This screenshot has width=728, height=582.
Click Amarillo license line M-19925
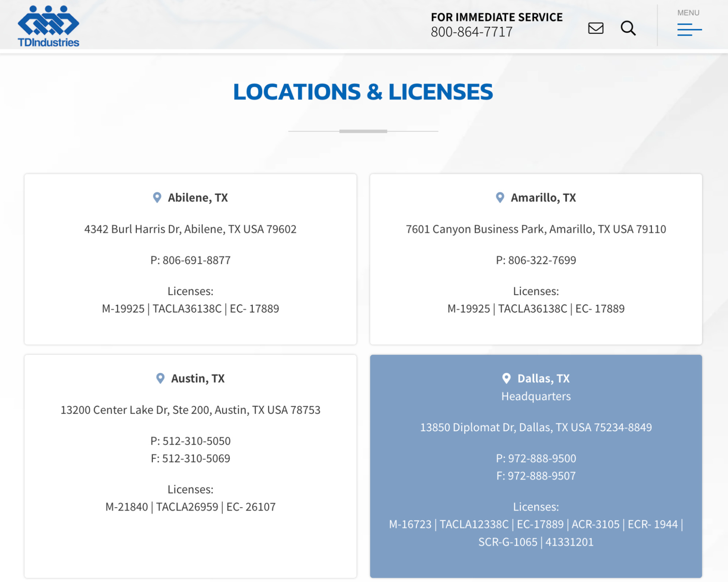[x=536, y=308]
